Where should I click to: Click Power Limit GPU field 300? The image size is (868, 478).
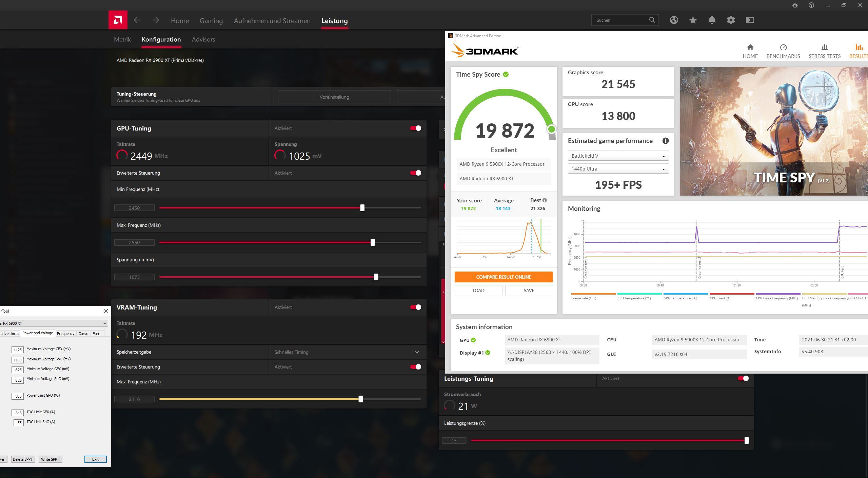(18, 396)
